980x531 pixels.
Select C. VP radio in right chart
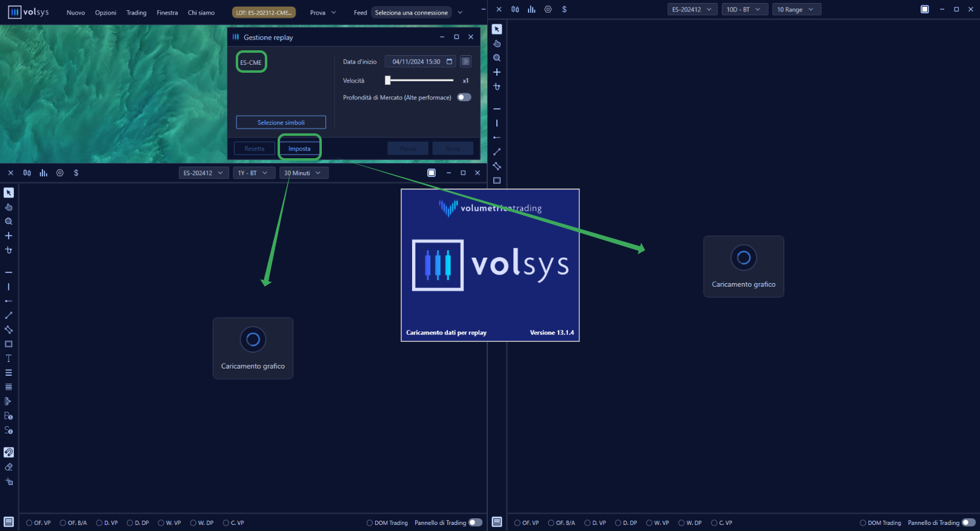pos(722,523)
